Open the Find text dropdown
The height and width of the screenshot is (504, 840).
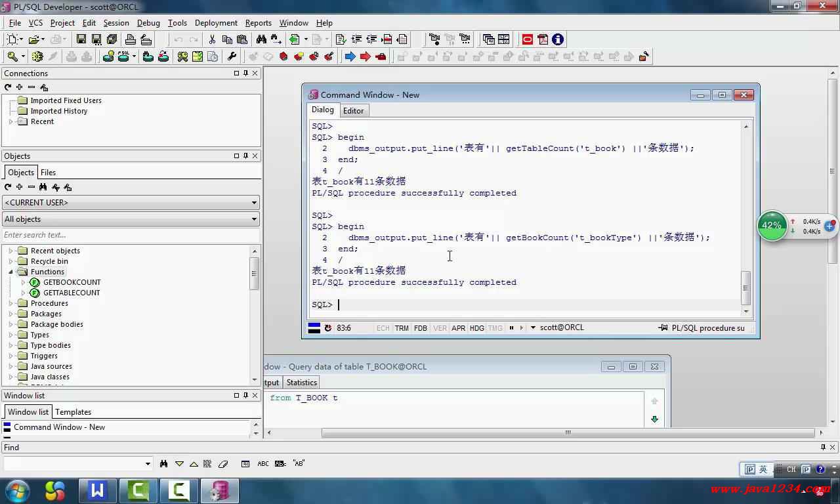(148, 464)
